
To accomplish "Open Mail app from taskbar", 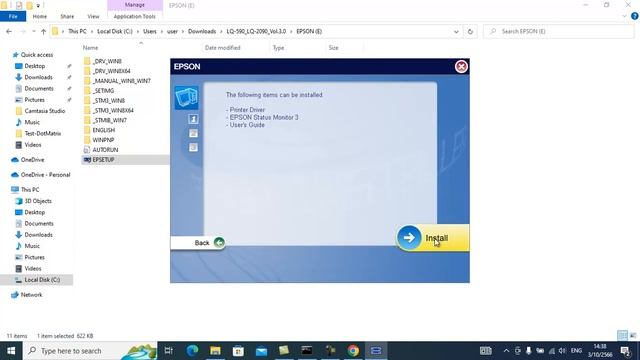I will coord(261,351).
